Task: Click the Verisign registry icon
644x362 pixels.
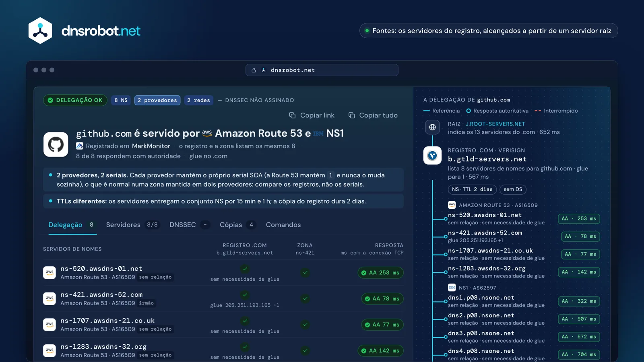Action: 432,155
